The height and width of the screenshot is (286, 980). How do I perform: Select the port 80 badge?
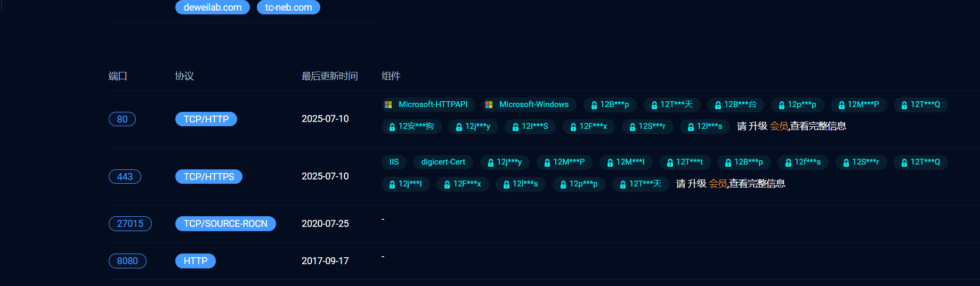122,119
